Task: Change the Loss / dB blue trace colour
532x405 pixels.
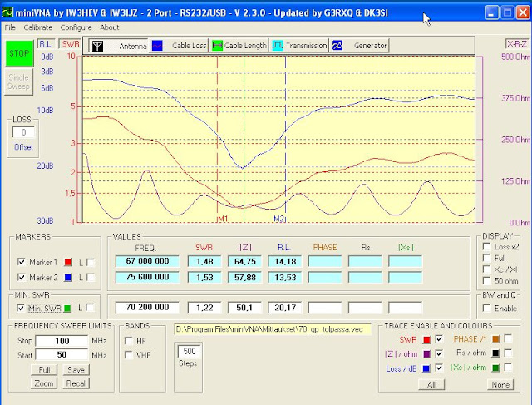Action: pyautogui.click(x=426, y=368)
